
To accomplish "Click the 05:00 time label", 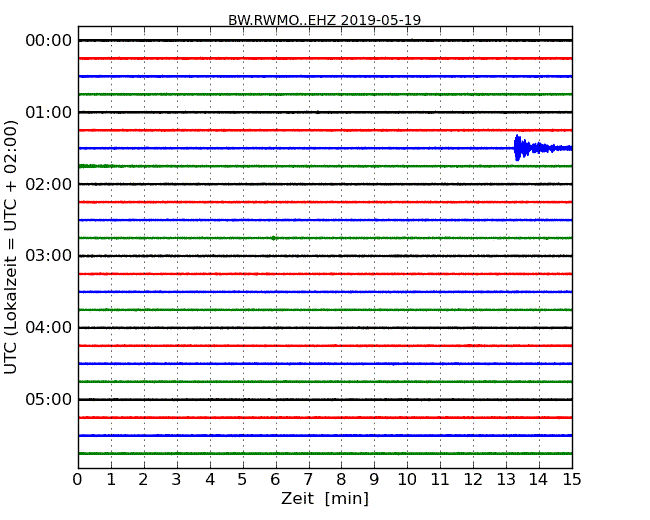I will click(x=49, y=399).
